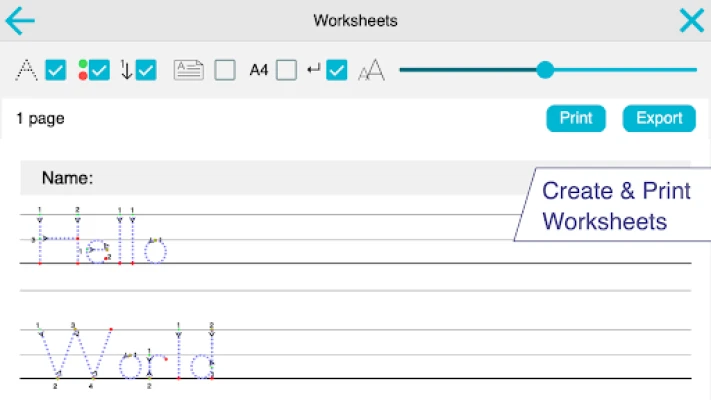Toggle the stroke order arrows checkbox
Viewport: 711px width, 400px height.
[146, 70]
